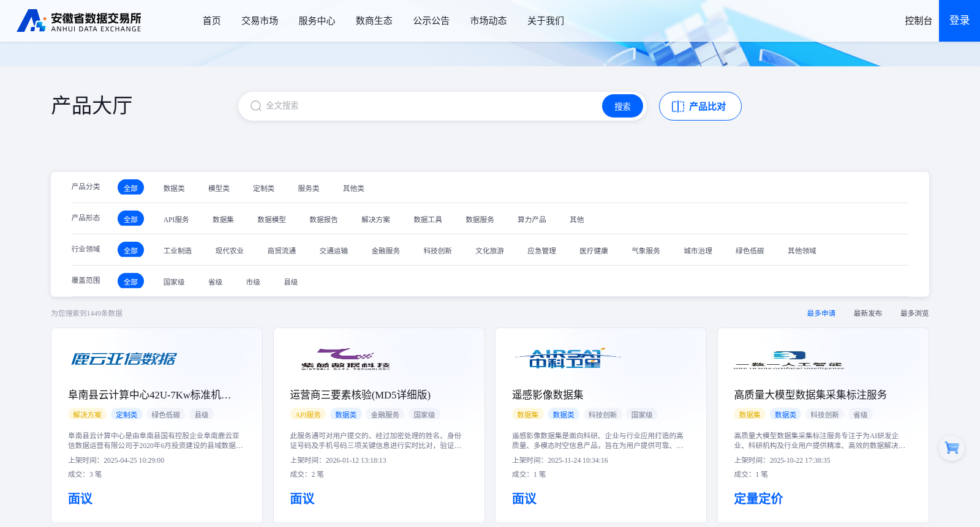The height and width of the screenshot is (527, 980).
Task: Filter industry by 城市治理
Action: coord(698,251)
